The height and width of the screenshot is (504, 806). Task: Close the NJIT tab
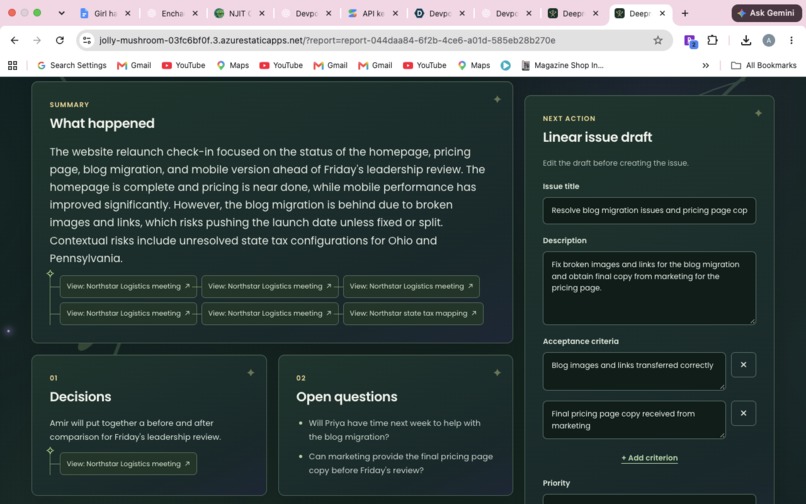click(262, 13)
